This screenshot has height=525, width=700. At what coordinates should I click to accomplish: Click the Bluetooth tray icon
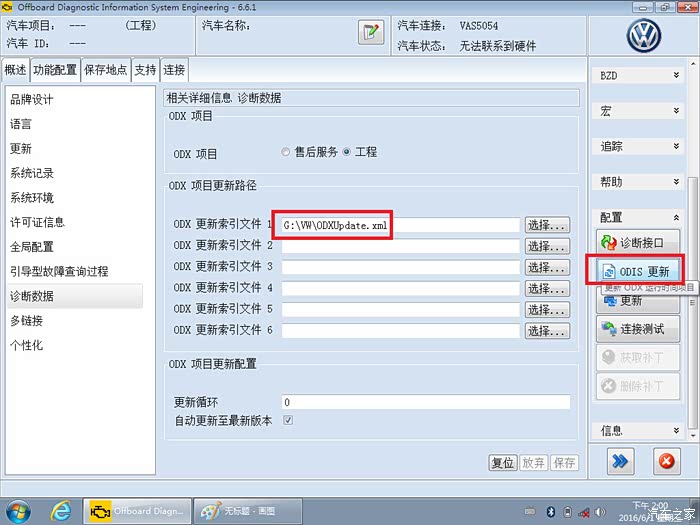click(551, 512)
